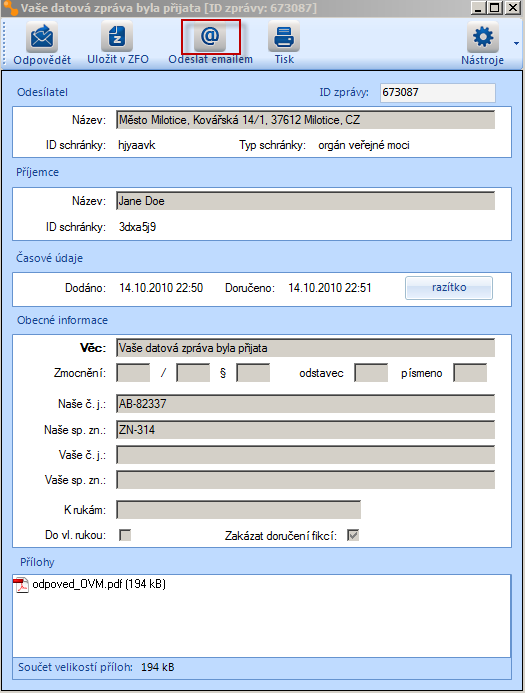Click the application icon in title bar
The width and height of the screenshot is (525, 693).
(10, 8)
